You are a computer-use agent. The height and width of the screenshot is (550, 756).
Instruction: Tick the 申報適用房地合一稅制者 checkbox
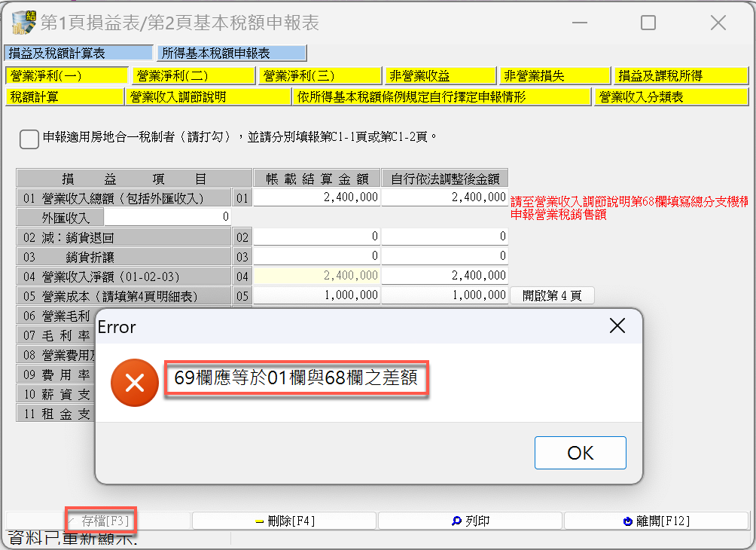(29, 139)
